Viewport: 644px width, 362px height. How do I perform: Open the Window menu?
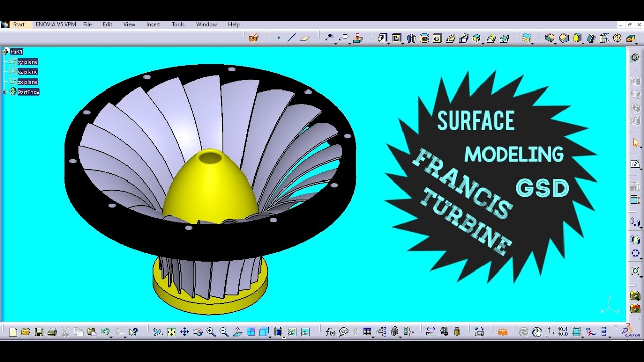click(206, 24)
